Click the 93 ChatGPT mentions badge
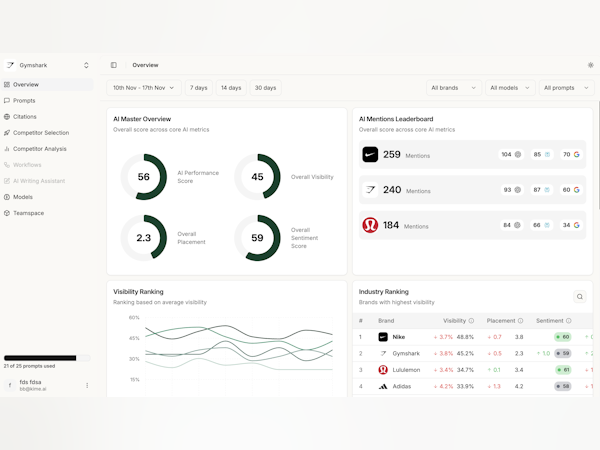 click(x=512, y=190)
